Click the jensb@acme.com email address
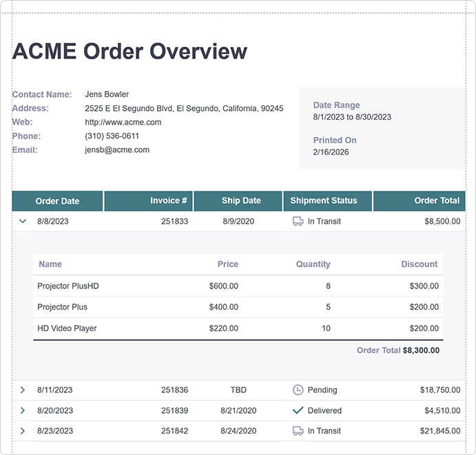Screen dimensions: 476x455 click(117, 150)
